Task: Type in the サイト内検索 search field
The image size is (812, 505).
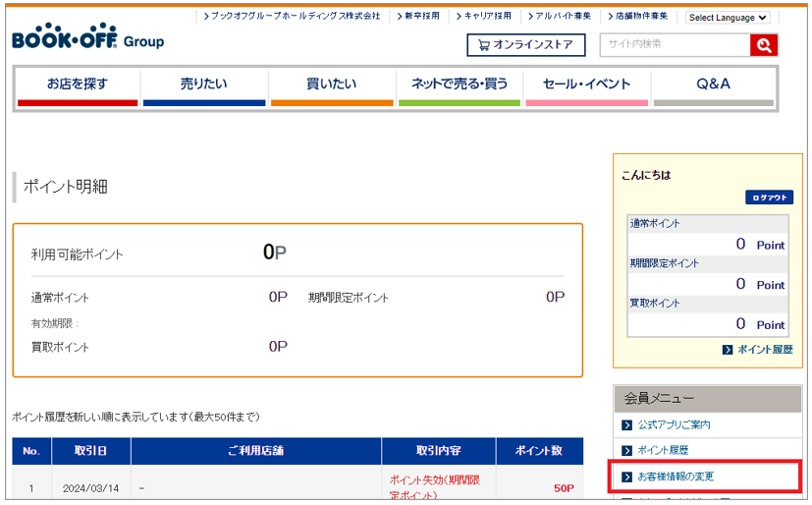Action: (x=674, y=45)
